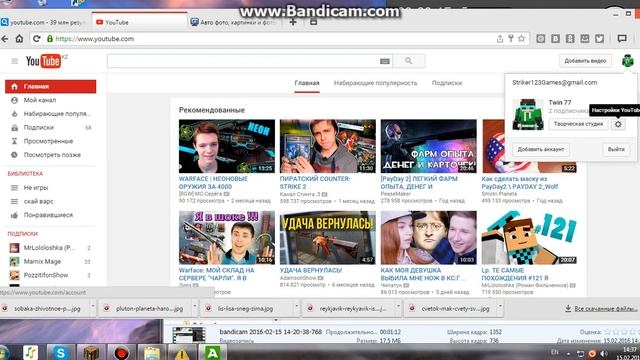Open Главная in the sidebar

51,87
